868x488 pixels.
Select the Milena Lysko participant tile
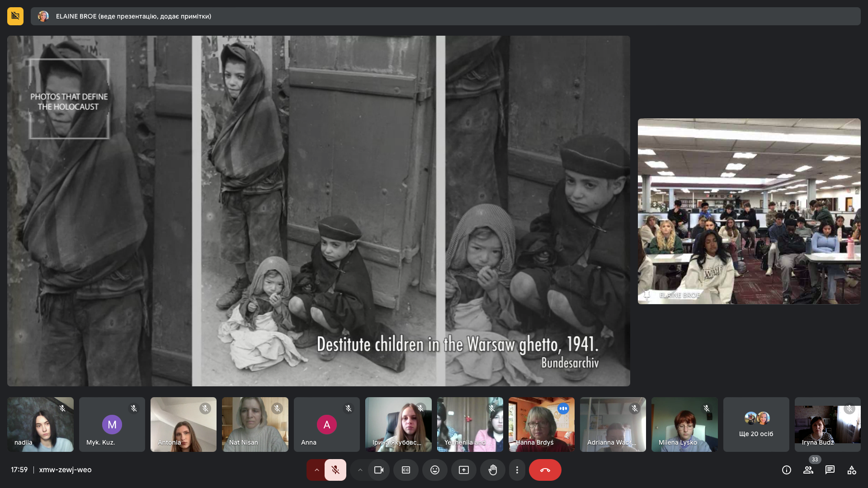684,424
